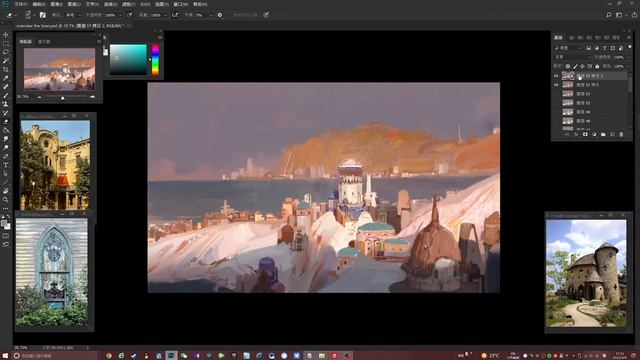The height and width of the screenshot is (360, 640).
Task: Add a new adjustment layer
Action: coord(594,134)
